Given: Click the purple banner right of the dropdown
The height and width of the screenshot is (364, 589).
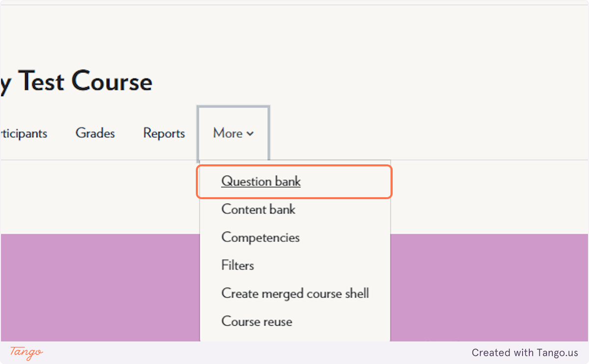Looking at the screenshot, I should point(489,287).
